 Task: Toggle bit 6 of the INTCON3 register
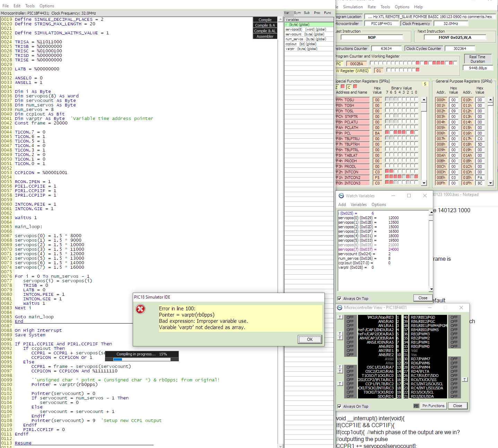click(391, 183)
